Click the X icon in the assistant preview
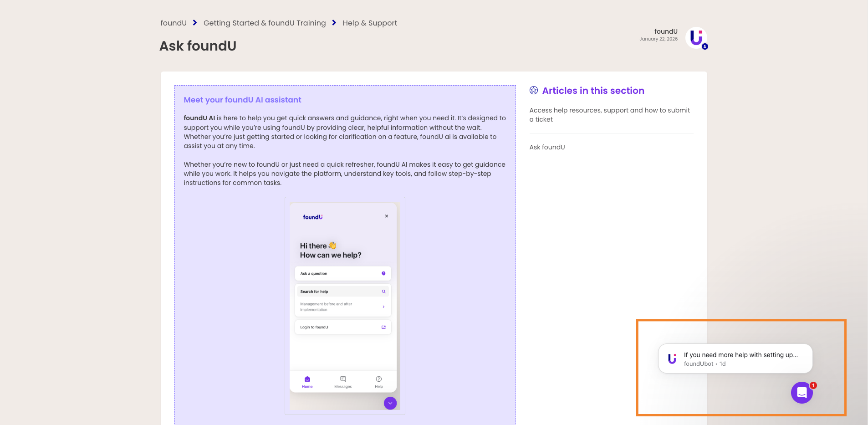The image size is (868, 425). (x=387, y=216)
